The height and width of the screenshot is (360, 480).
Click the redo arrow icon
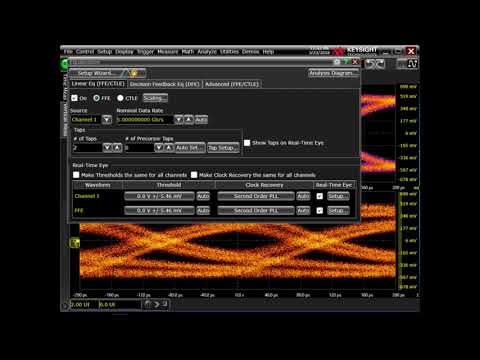(380, 64)
